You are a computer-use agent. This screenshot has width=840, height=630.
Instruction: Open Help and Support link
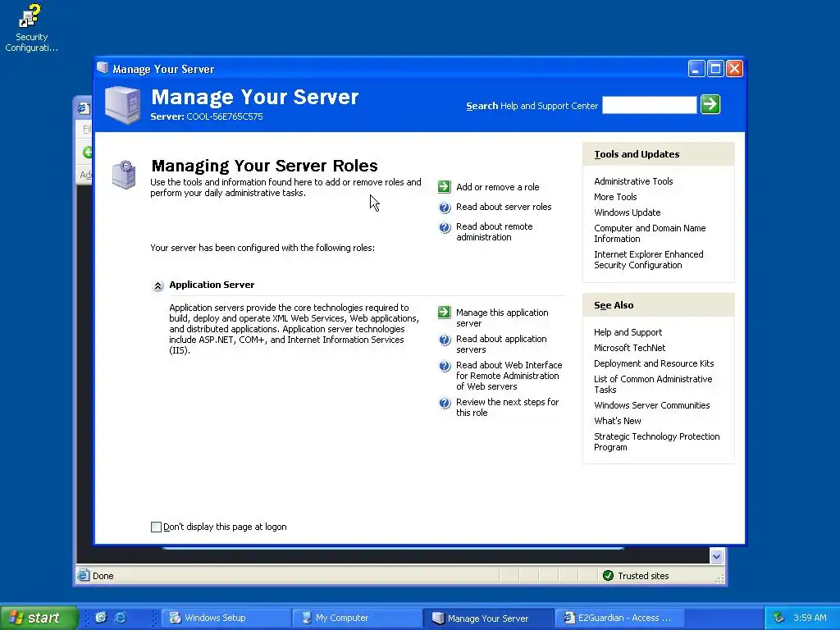pos(628,332)
